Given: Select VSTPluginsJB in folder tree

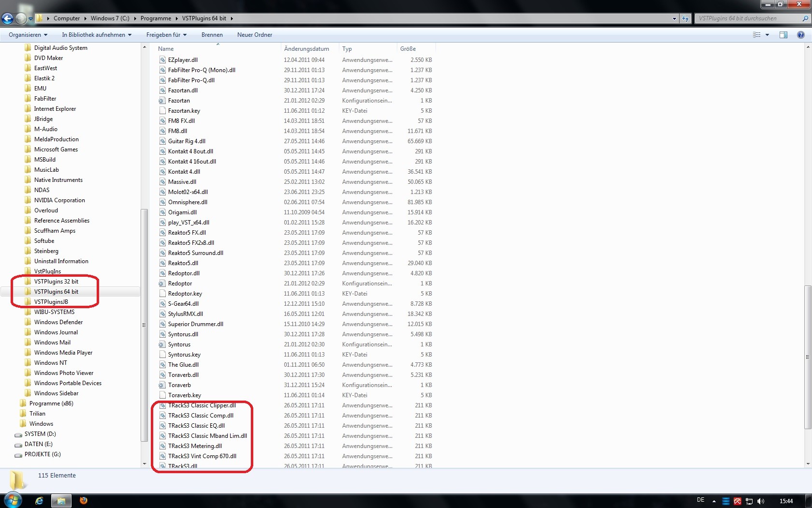Looking at the screenshot, I should (51, 302).
